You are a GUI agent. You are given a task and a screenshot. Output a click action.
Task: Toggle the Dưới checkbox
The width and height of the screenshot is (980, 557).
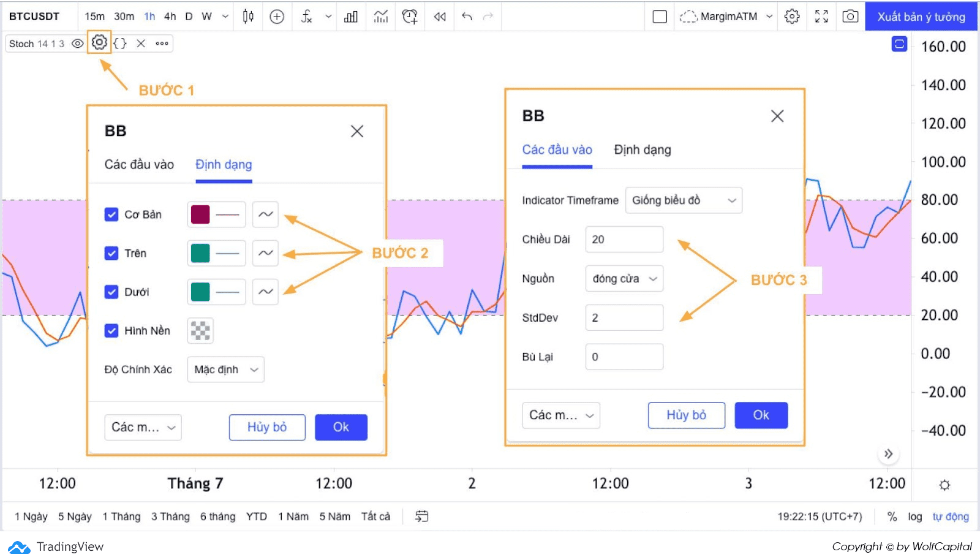coord(111,292)
